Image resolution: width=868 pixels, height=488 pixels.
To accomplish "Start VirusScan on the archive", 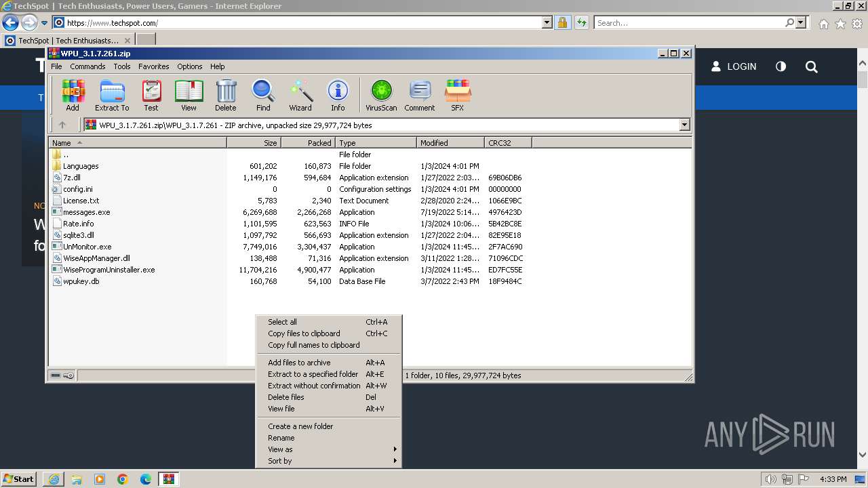I will 381,95.
